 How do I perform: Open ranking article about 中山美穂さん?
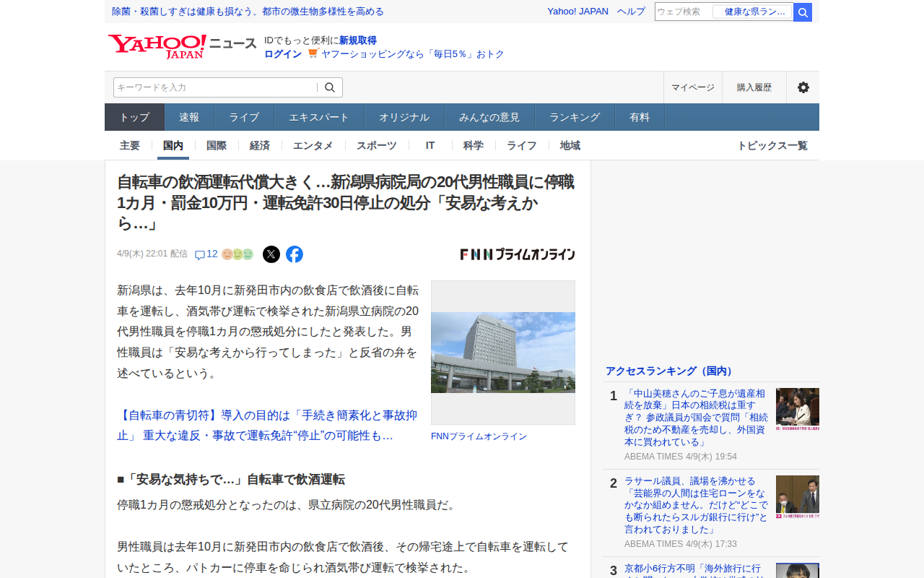coord(697,418)
